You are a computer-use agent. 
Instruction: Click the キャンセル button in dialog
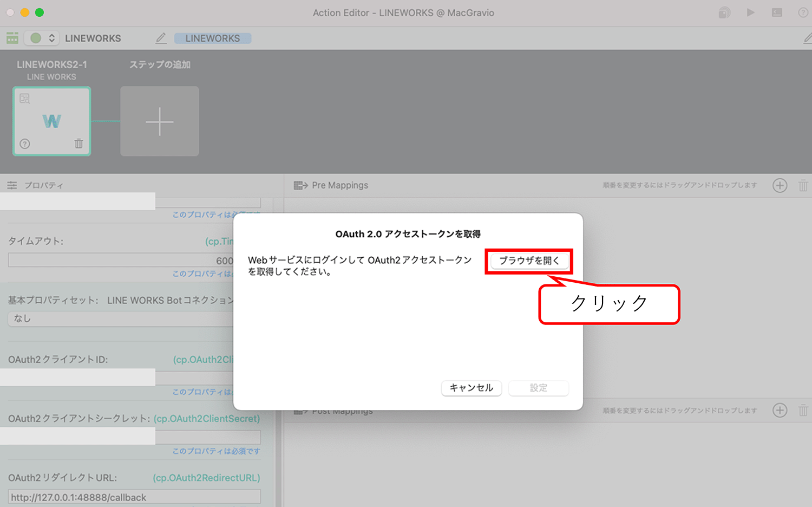(472, 388)
